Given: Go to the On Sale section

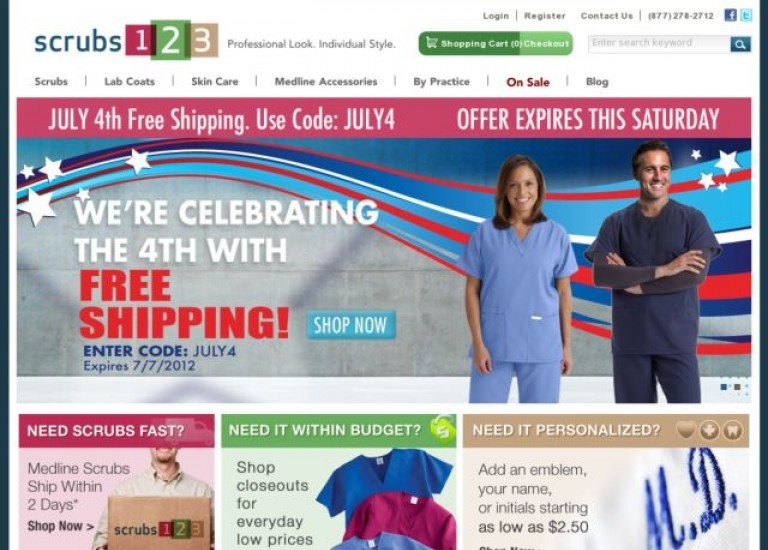Looking at the screenshot, I should (x=528, y=82).
